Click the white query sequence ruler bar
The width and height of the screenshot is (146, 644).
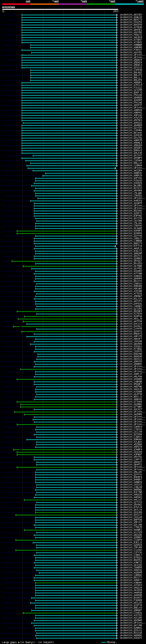60,9
